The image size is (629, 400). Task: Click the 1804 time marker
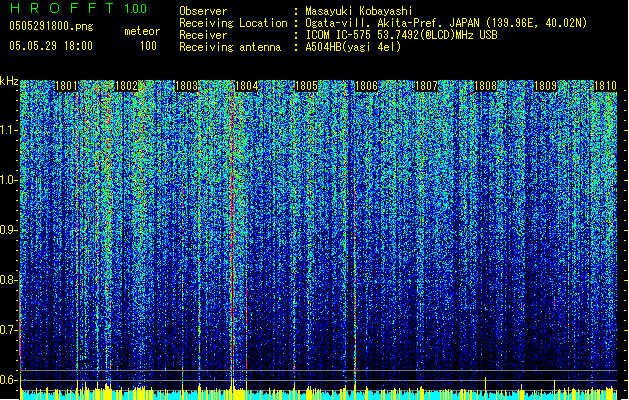click(x=247, y=87)
